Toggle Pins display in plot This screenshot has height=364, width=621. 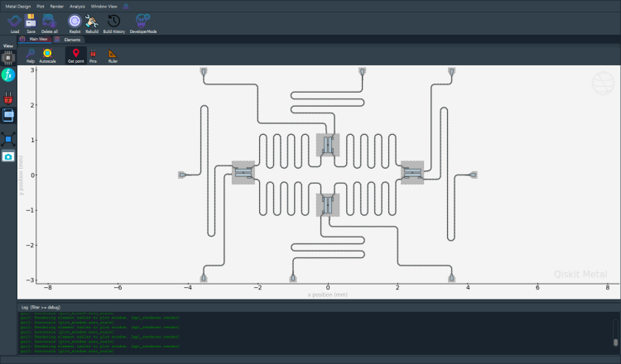[93, 54]
